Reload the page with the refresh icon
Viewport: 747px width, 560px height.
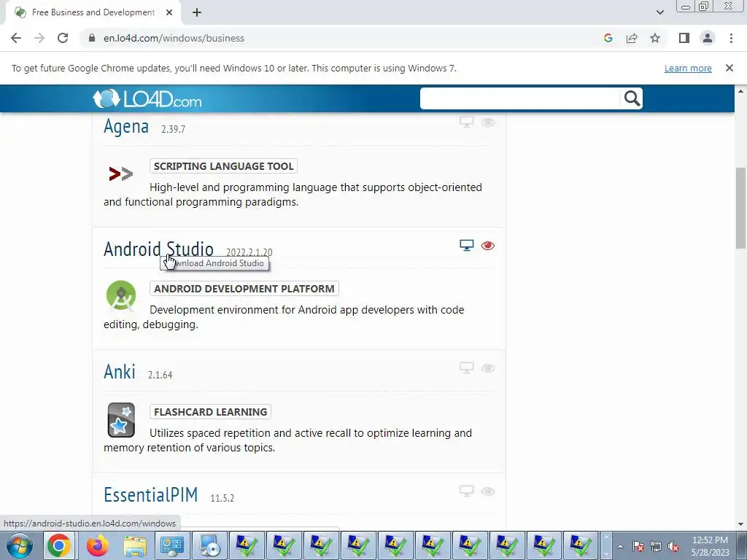(63, 38)
